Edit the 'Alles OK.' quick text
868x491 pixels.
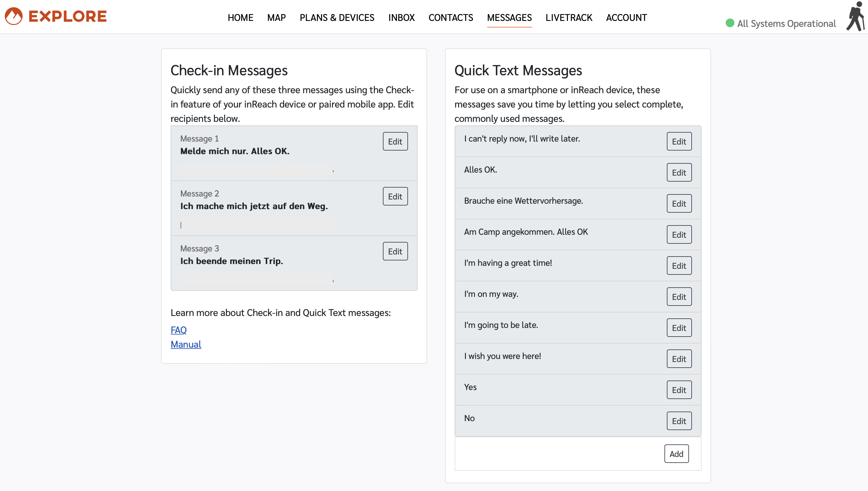[679, 173]
